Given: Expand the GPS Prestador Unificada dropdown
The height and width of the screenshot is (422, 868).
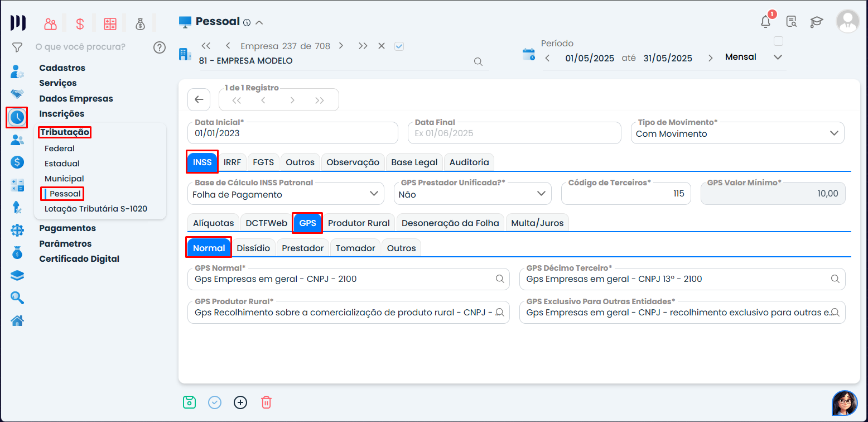Looking at the screenshot, I should (541, 194).
